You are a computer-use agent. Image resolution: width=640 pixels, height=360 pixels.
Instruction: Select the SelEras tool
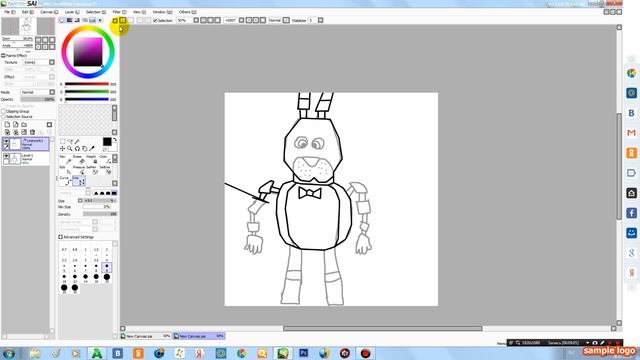[105, 170]
